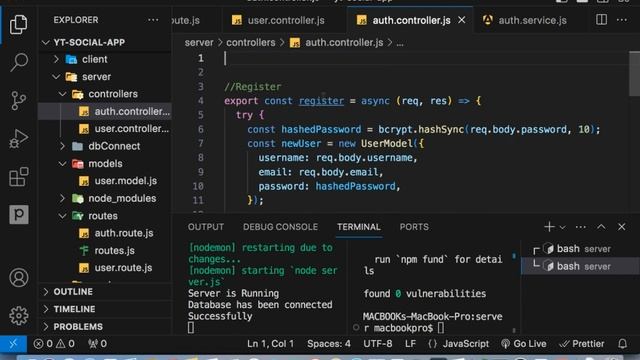
Task: Select the TERMINAL panel tab
Action: coord(358,227)
